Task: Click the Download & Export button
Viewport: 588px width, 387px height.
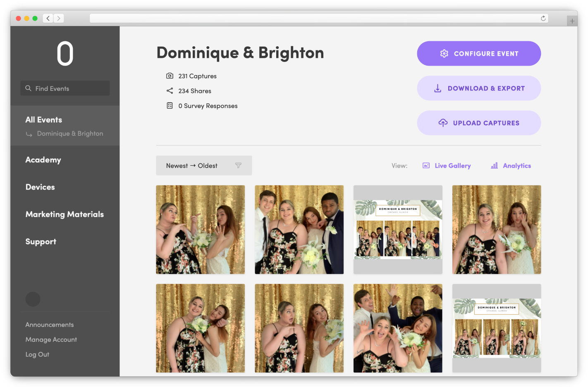Action: pos(479,88)
